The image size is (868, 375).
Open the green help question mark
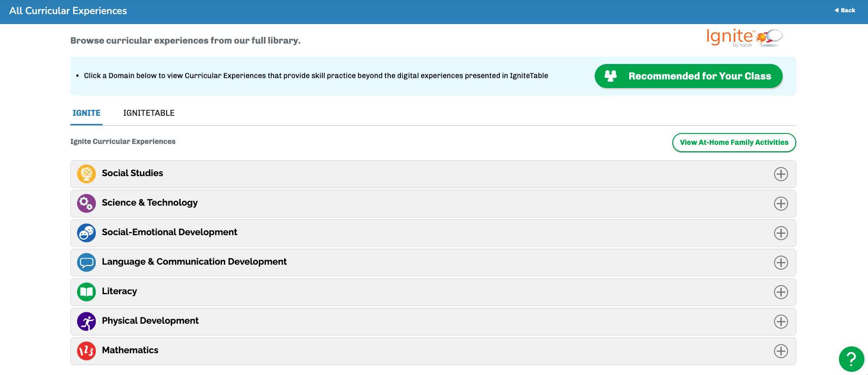[x=851, y=359]
